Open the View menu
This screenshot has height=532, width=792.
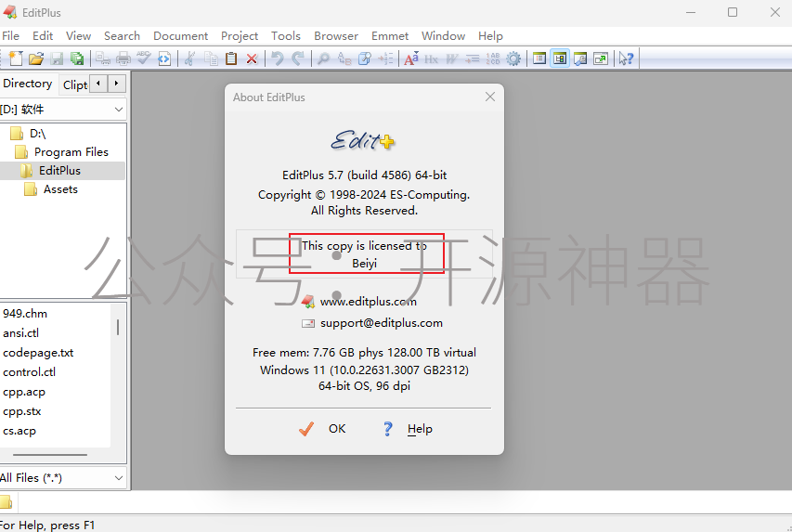click(78, 36)
